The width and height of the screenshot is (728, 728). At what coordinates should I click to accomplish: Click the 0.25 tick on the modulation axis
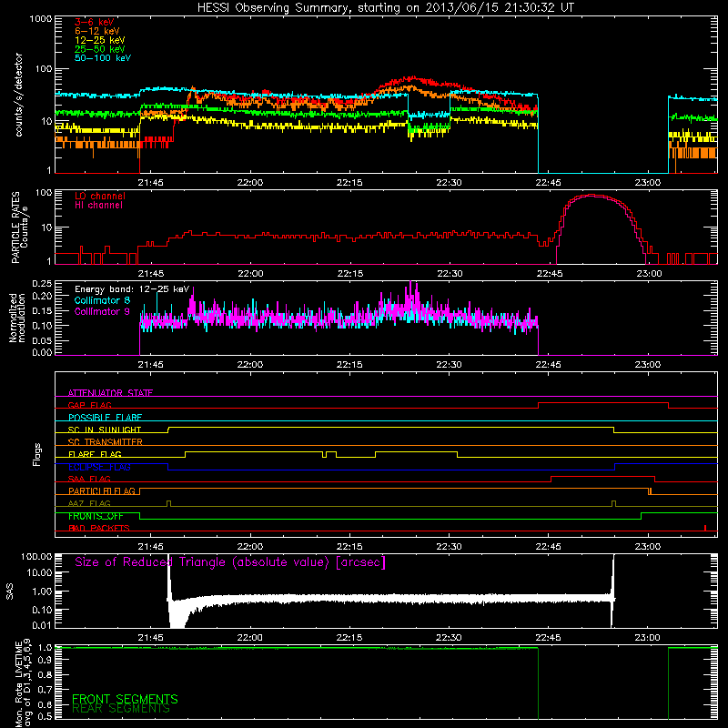pos(42,283)
